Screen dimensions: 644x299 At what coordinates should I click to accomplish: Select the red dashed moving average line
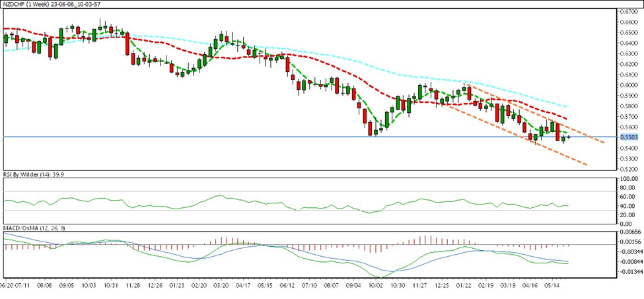(x=330, y=73)
